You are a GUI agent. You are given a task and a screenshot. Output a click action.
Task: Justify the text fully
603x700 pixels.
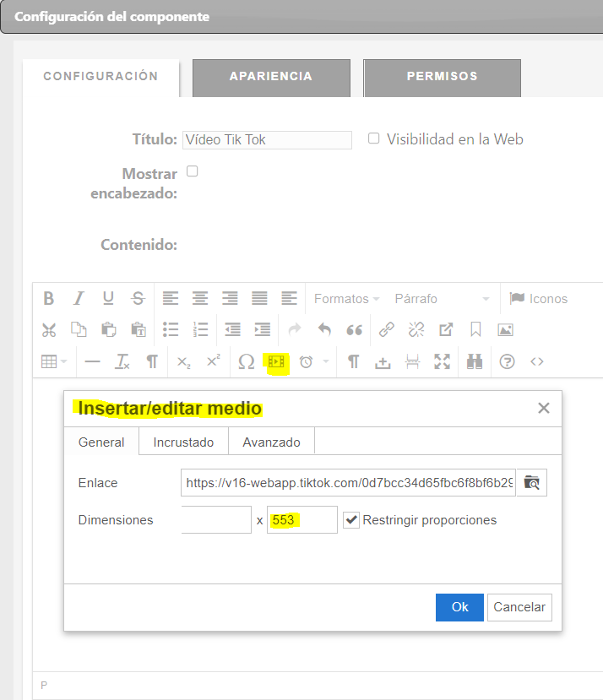[259, 298]
